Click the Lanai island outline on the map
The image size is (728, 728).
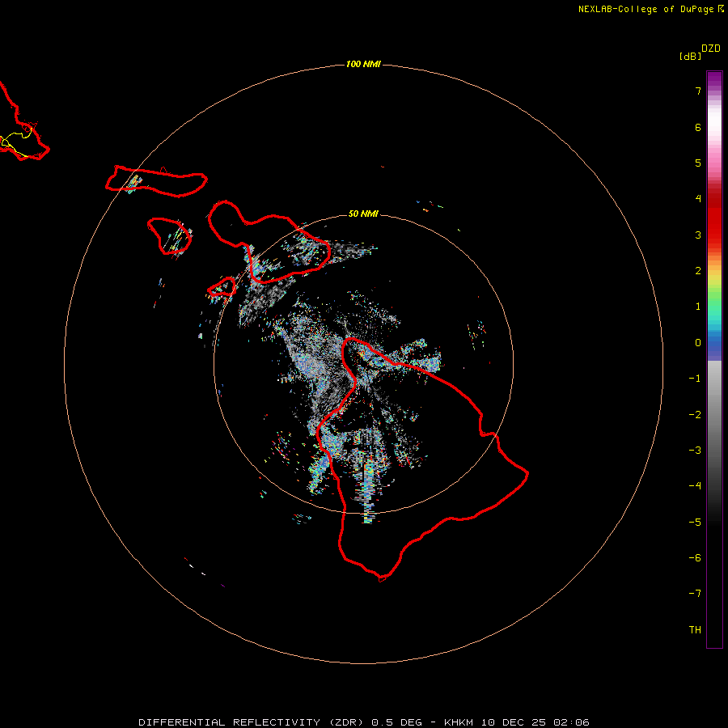169,236
